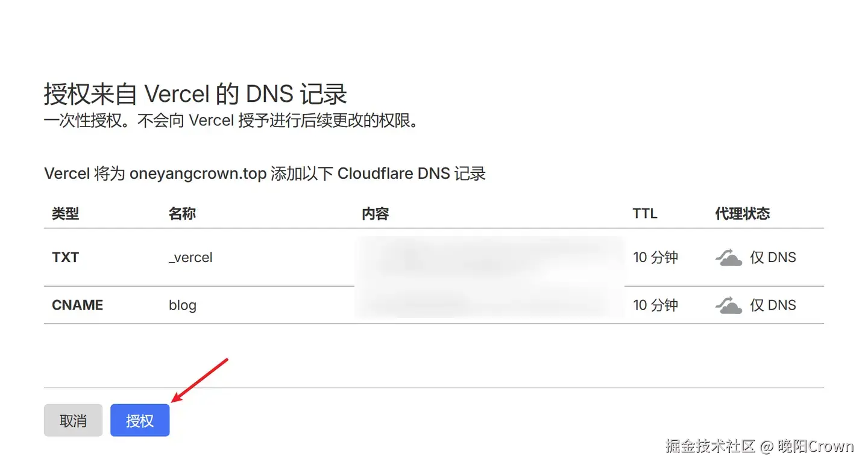Click 仅 DNS label in CNAME row
868x468 pixels.
click(773, 305)
